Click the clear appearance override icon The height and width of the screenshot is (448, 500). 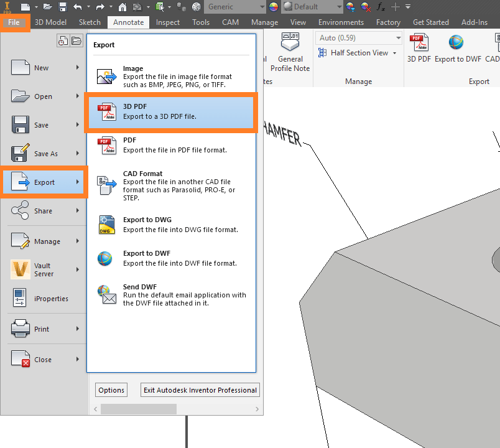[366, 7]
